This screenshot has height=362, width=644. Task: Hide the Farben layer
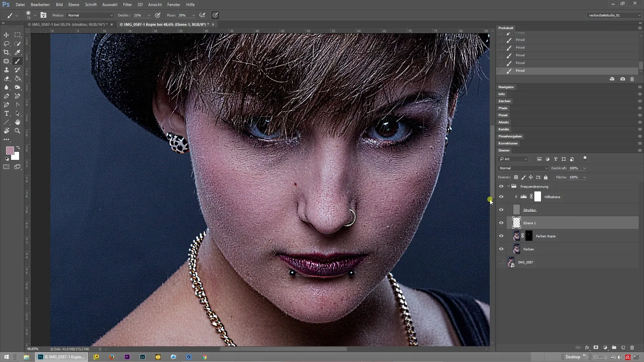(x=501, y=249)
